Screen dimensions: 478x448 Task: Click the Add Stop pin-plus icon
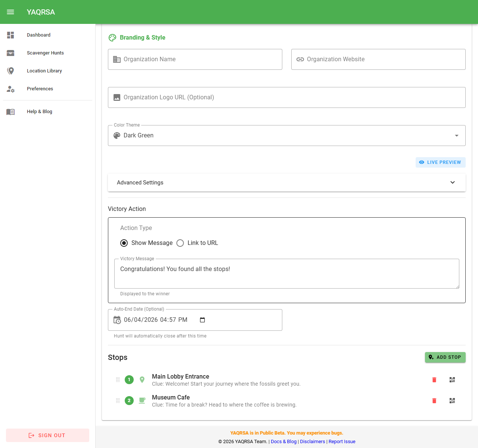pos(431,357)
